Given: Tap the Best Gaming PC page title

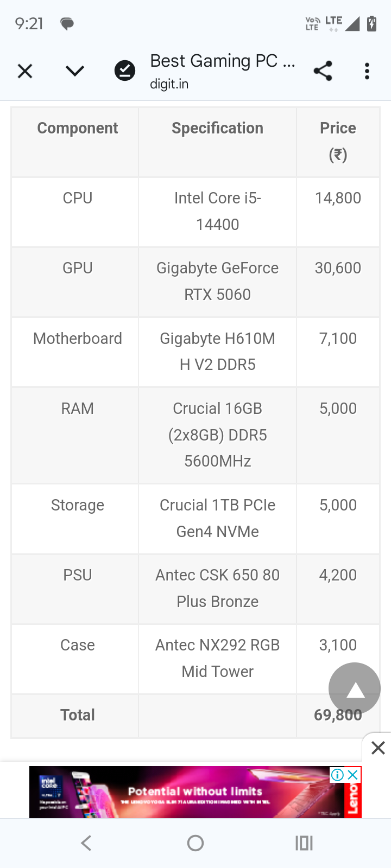Looking at the screenshot, I should [x=223, y=61].
